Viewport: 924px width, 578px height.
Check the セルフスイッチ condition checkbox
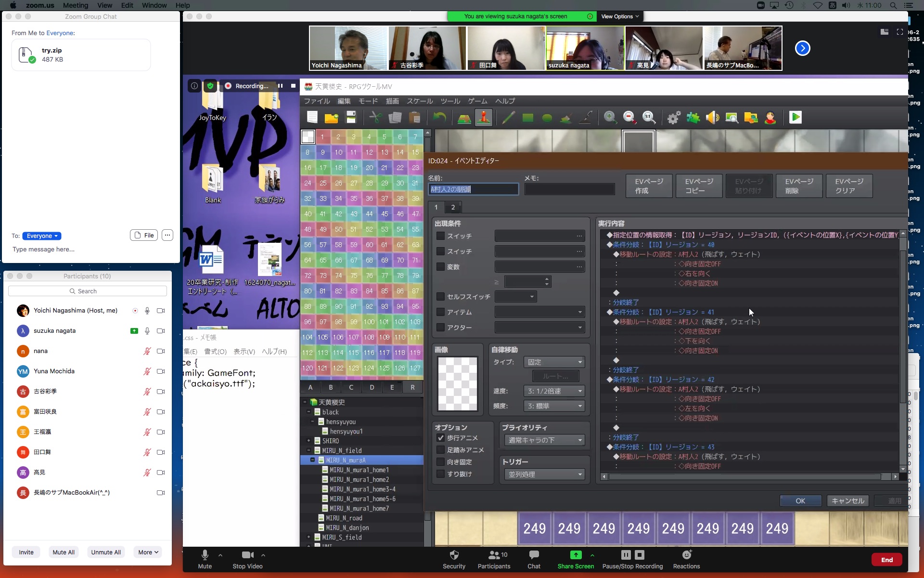(440, 297)
